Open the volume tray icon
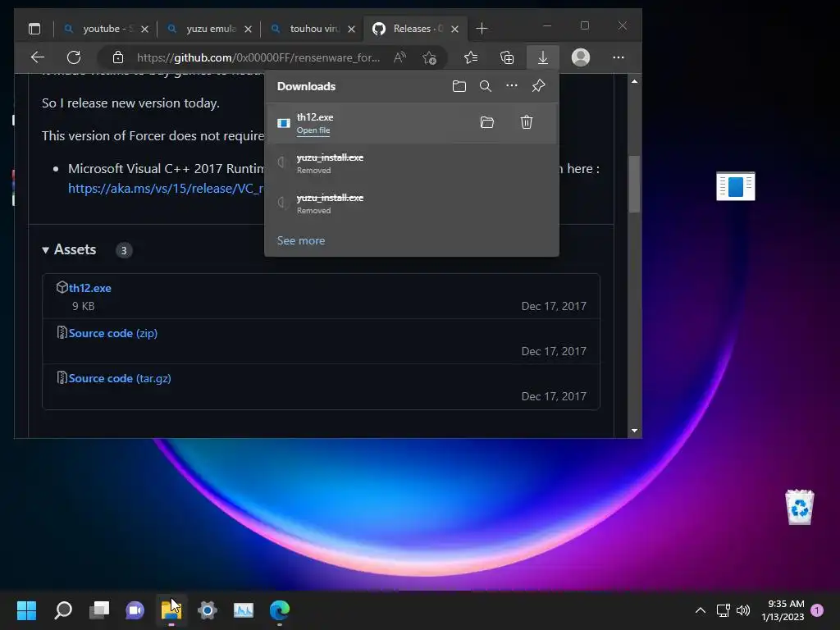Screen dimensions: 840x630 pos(743,610)
